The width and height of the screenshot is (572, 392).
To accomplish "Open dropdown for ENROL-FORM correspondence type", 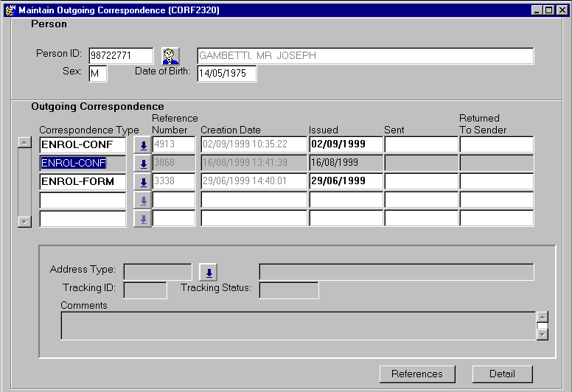I will click(143, 182).
